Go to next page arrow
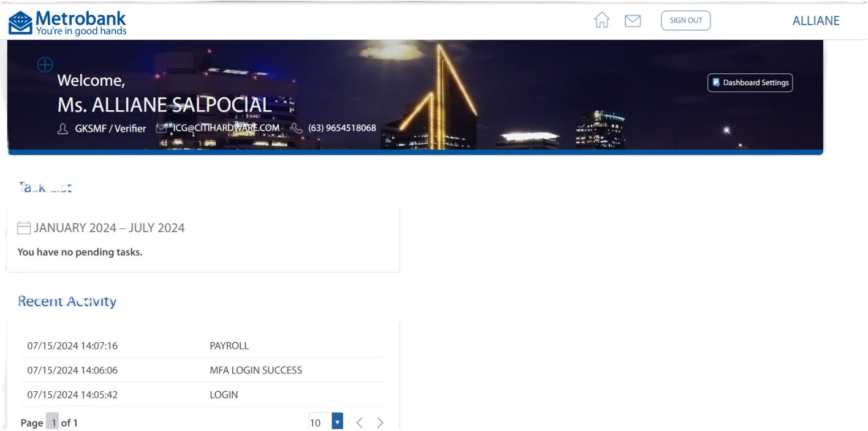 click(380, 422)
